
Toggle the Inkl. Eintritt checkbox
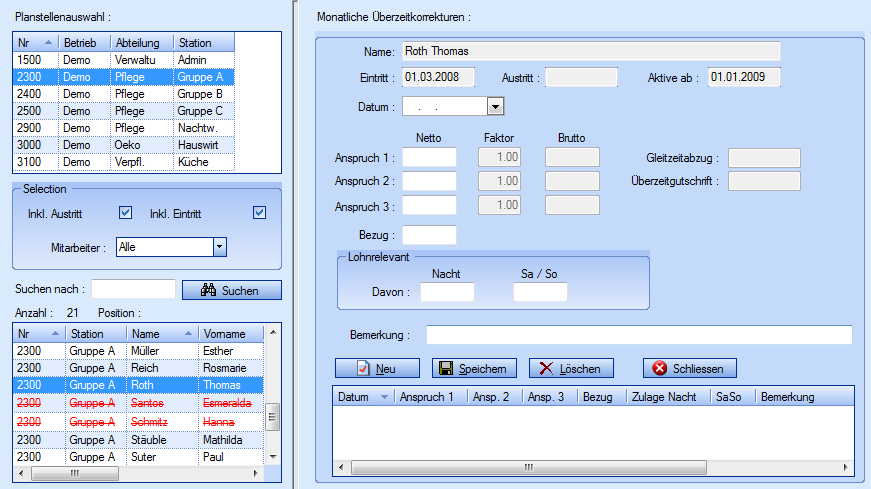tap(259, 212)
